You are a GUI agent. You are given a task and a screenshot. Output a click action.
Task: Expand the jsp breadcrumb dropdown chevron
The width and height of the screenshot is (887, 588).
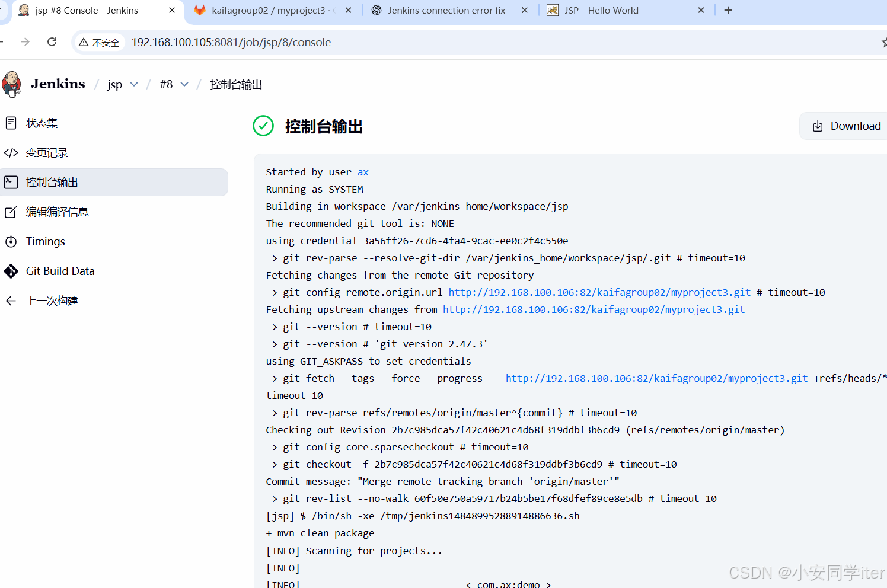pyautogui.click(x=134, y=85)
